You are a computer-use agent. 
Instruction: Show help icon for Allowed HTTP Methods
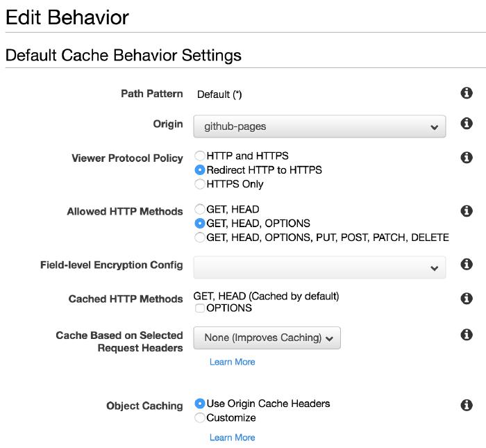click(x=467, y=211)
